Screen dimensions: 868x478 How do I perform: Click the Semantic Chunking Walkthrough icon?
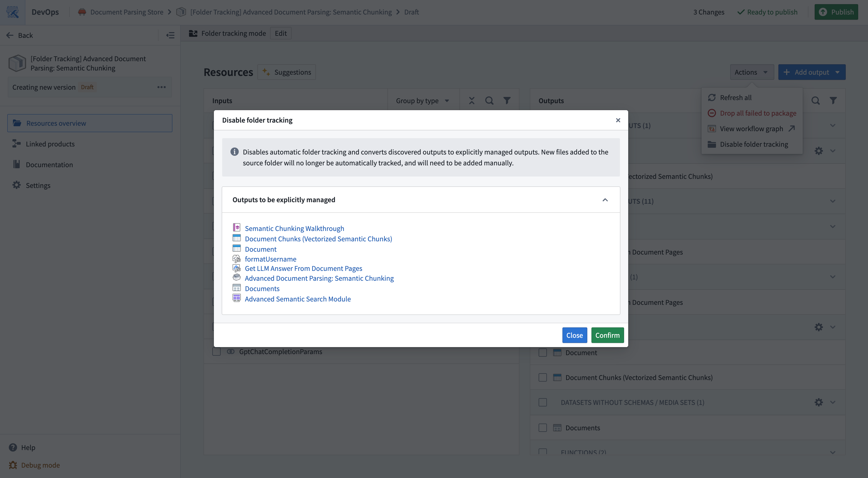coord(236,227)
